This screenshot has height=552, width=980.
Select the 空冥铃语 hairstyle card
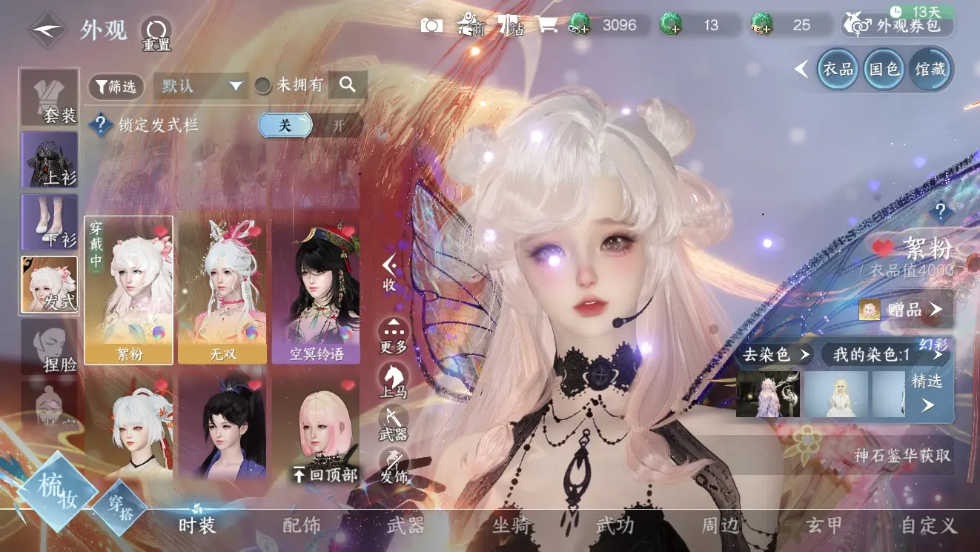[x=316, y=290]
